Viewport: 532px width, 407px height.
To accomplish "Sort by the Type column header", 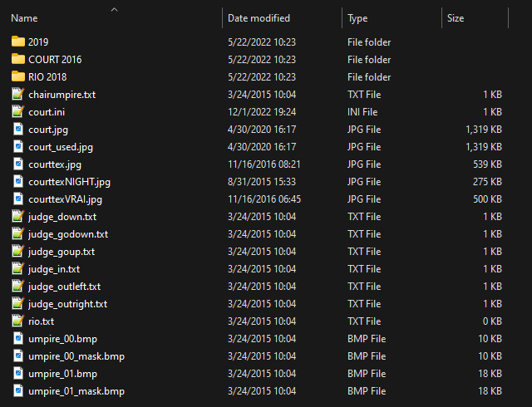I will 357,18.
